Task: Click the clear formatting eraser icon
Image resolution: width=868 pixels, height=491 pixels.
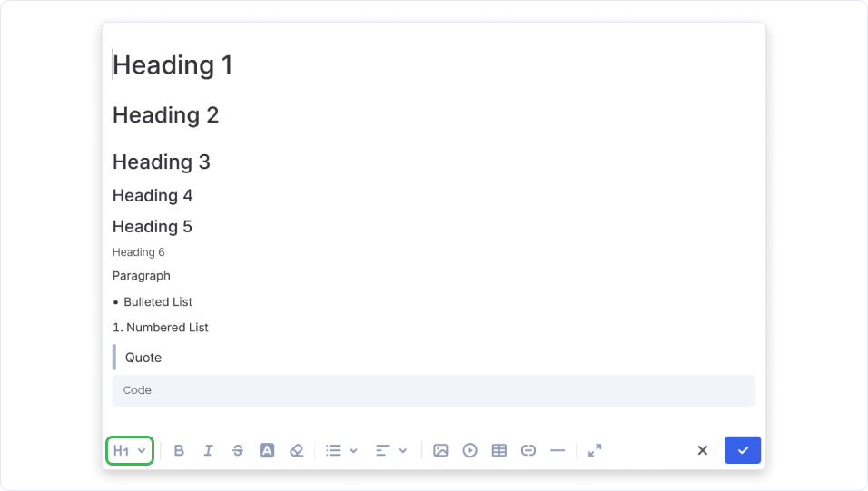Action: (x=296, y=450)
